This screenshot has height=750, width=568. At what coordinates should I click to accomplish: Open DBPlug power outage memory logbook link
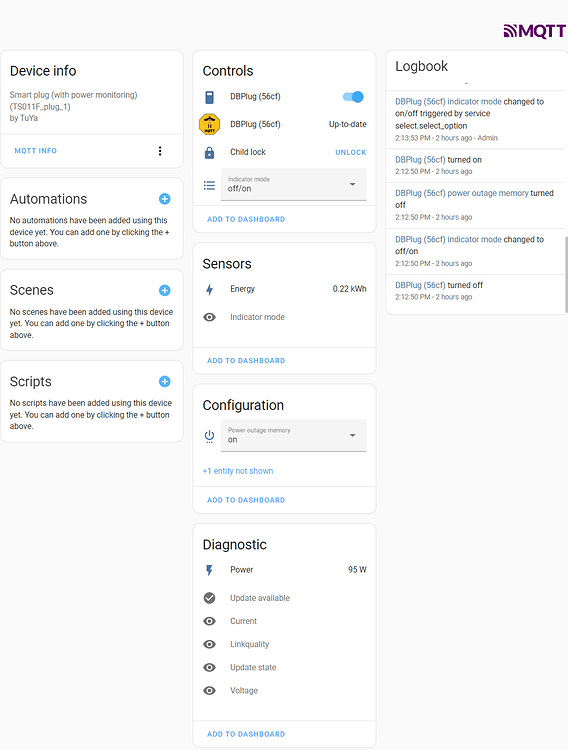462,193
